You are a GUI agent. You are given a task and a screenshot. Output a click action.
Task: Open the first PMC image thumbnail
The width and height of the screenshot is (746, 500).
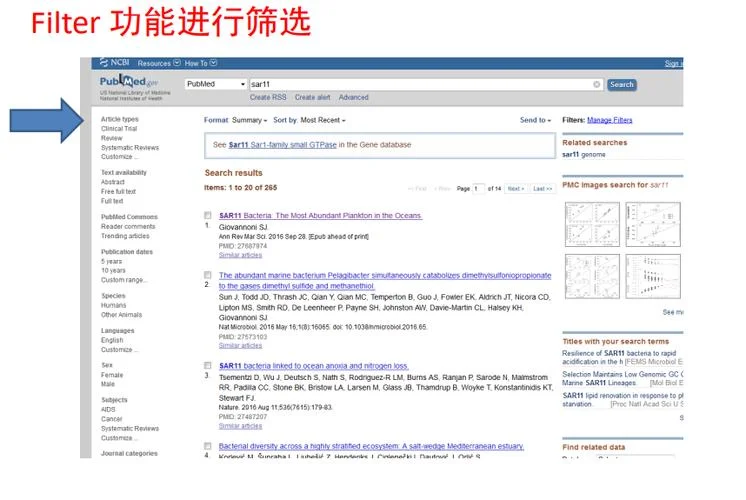(592, 225)
